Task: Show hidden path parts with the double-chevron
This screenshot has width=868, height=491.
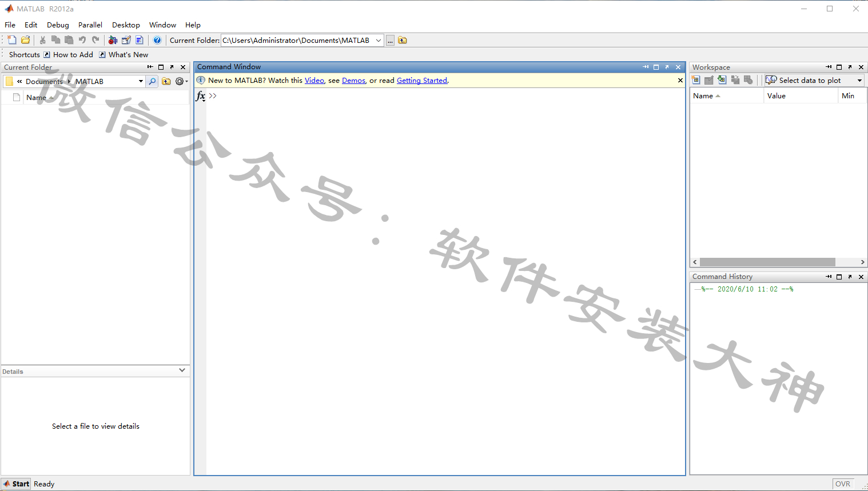Action: (x=19, y=82)
